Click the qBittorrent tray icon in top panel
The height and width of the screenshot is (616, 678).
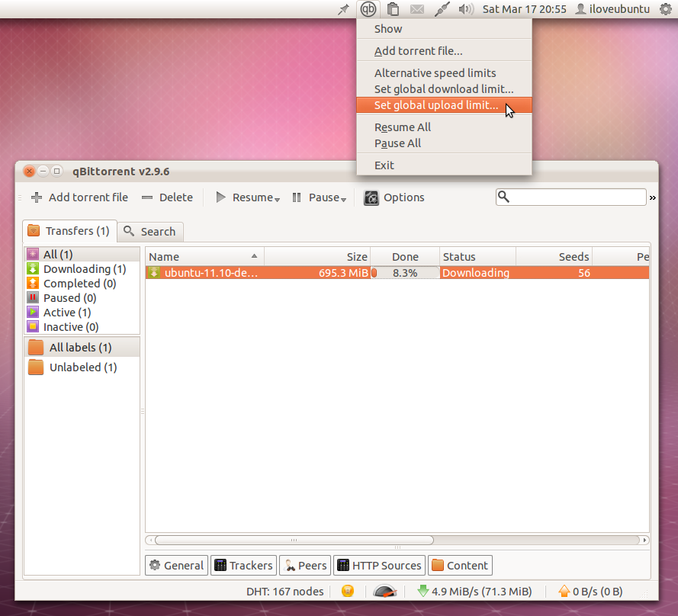[x=368, y=9]
